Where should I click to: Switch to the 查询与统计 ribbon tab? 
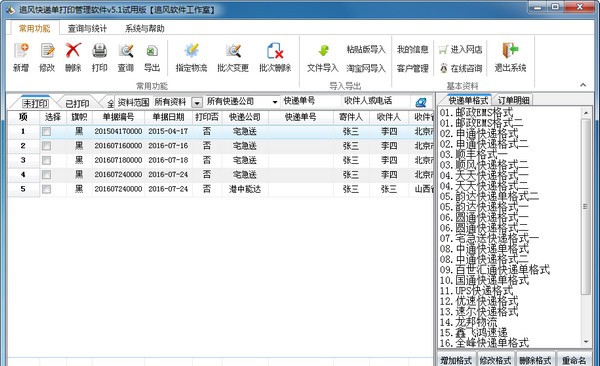click(x=87, y=28)
